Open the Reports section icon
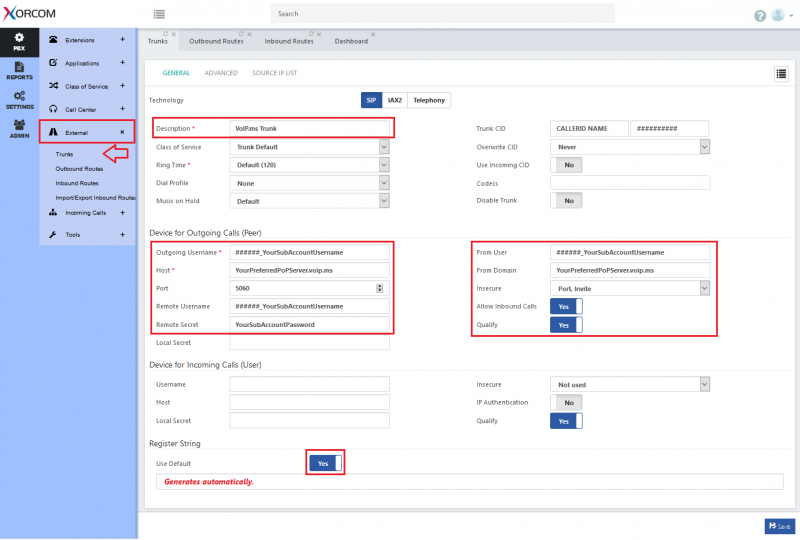The height and width of the screenshot is (540, 800). point(19,70)
